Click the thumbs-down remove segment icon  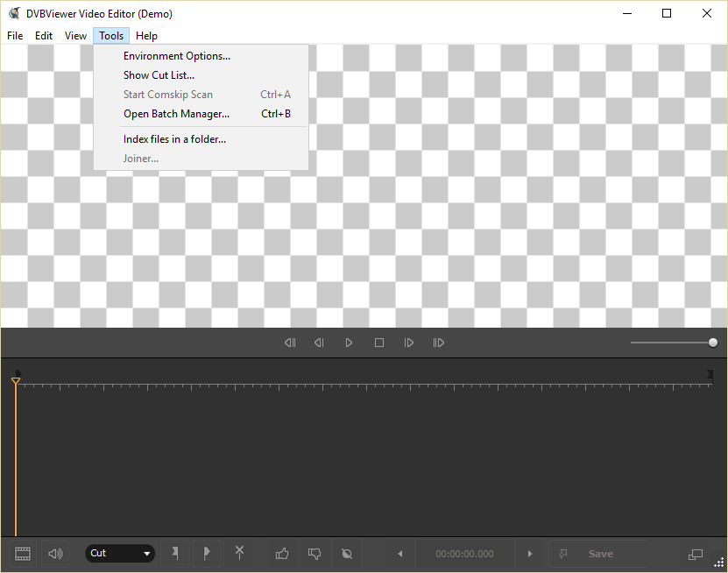[315, 554]
